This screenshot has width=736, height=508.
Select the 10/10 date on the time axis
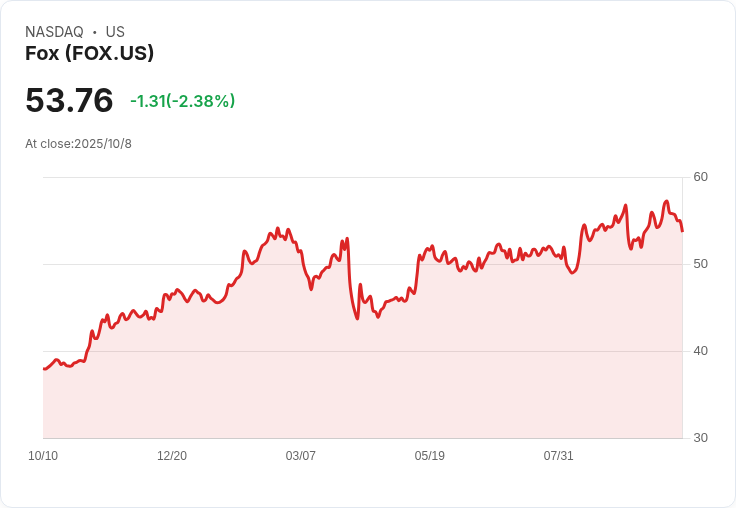click(x=43, y=456)
